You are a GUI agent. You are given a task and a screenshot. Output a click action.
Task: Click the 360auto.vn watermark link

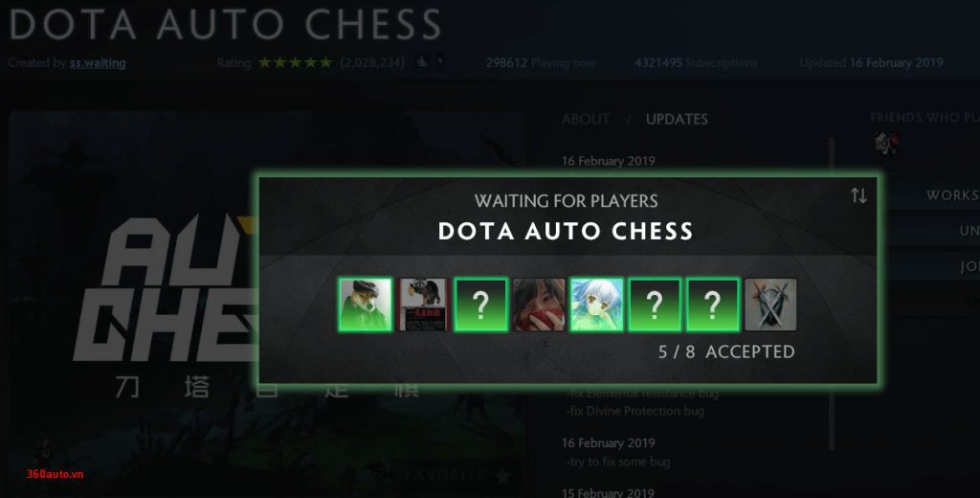click(55, 474)
